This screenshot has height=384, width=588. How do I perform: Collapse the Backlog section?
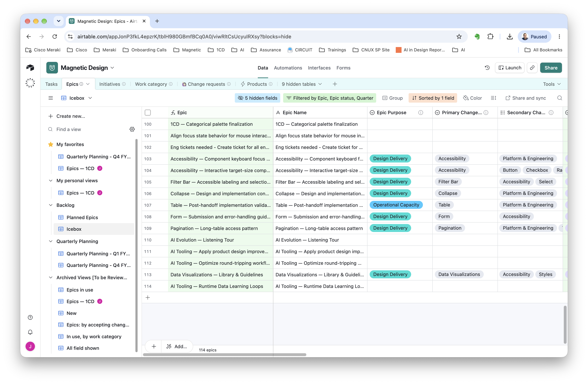click(x=51, y=205)
